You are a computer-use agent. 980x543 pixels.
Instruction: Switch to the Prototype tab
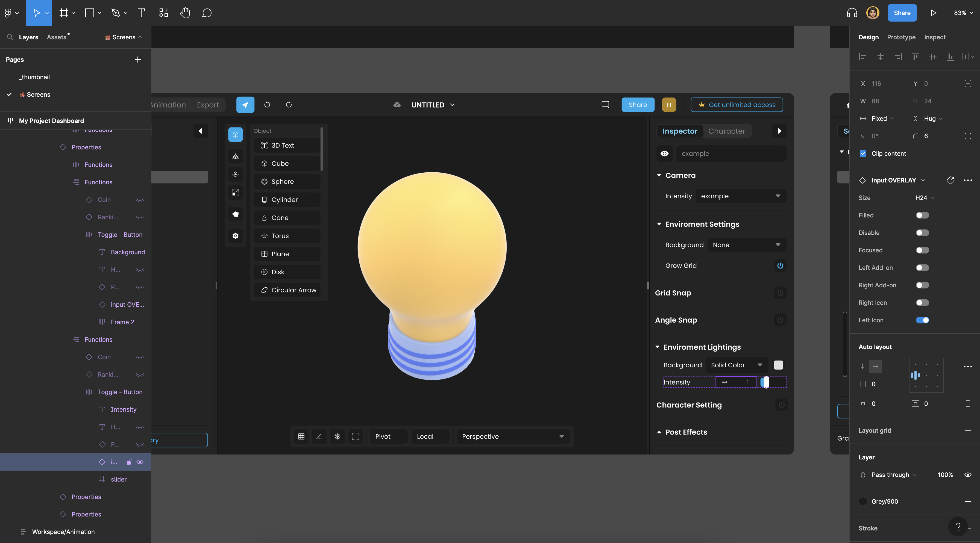[x=901, y=37]
